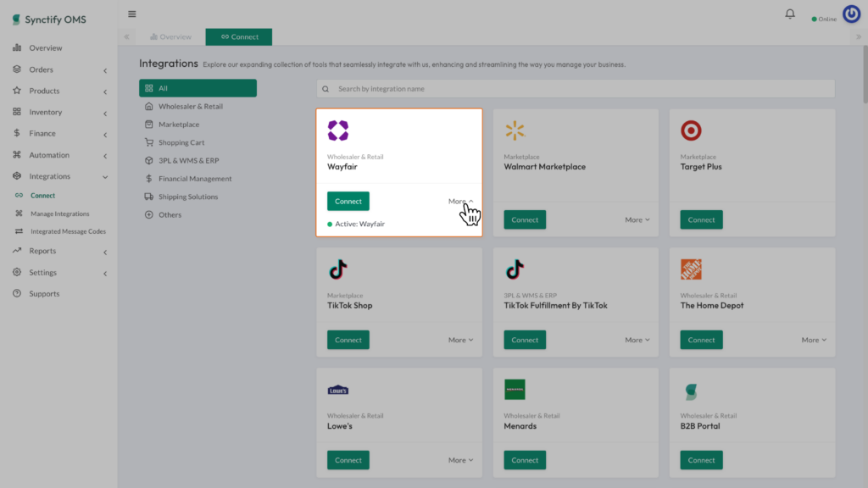Click the Target Plus bullseye logo
Viewport: 868px width, 488px height.
pyautogui.click(x=691, y=130)
